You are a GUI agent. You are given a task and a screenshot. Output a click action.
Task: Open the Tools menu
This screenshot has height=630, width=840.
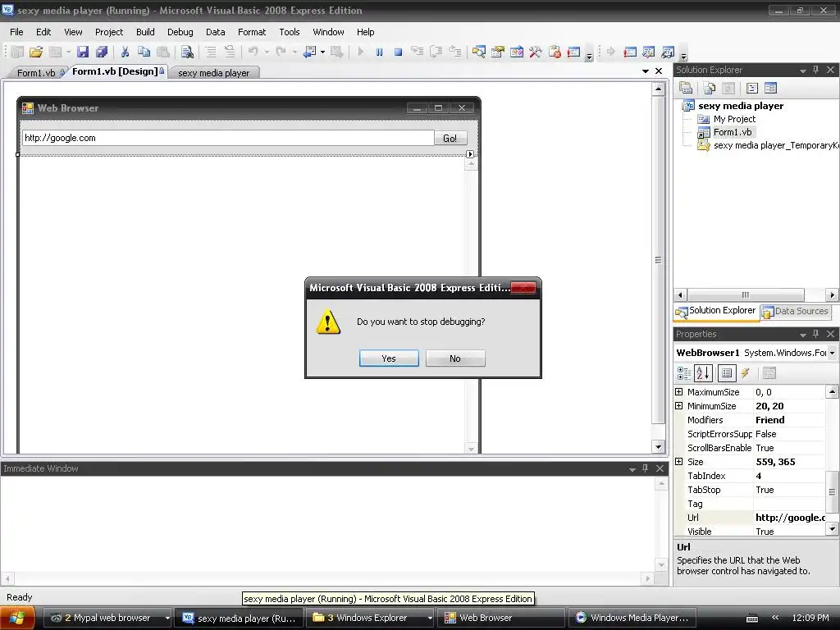290,32
